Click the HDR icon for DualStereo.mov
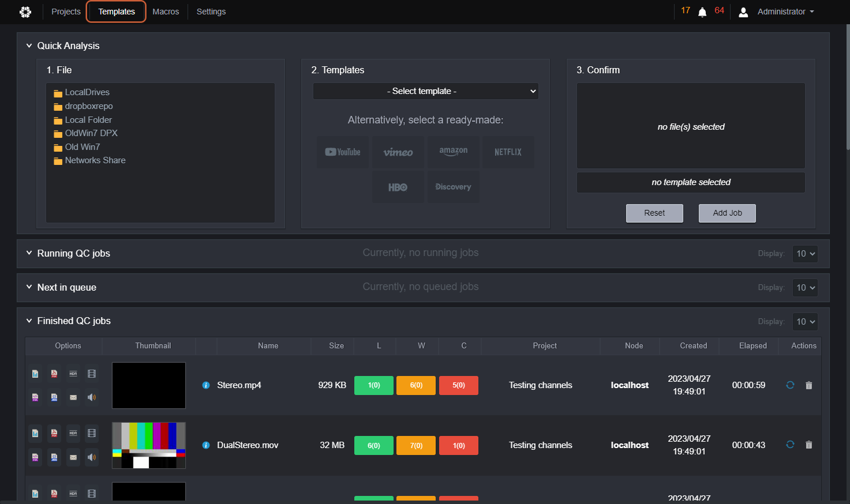The width and height of the screenshot is (850, 504). point(73,433)
